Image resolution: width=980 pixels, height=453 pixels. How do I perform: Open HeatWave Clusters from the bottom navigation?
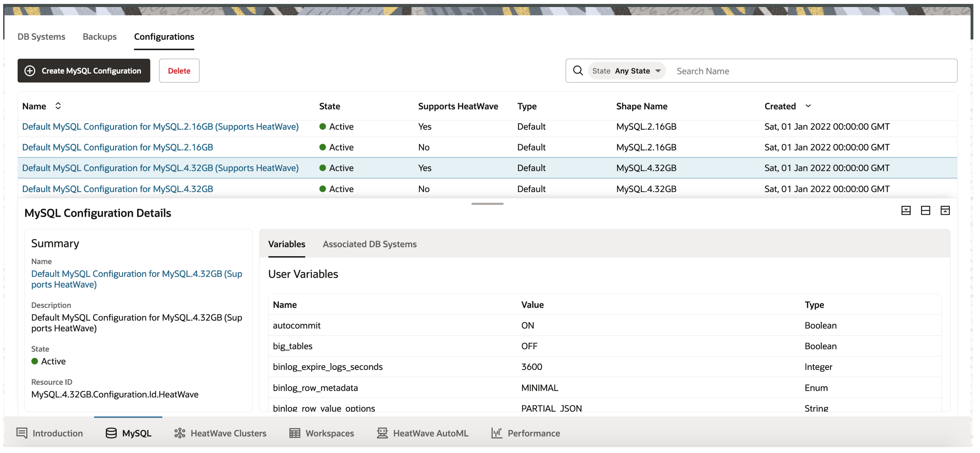point(180,433)
